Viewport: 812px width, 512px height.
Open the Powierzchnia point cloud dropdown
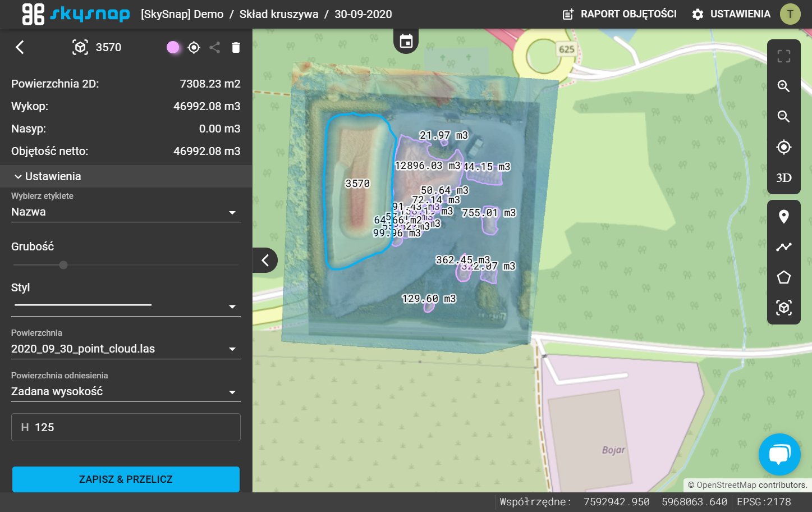click(x=126, y=349)
